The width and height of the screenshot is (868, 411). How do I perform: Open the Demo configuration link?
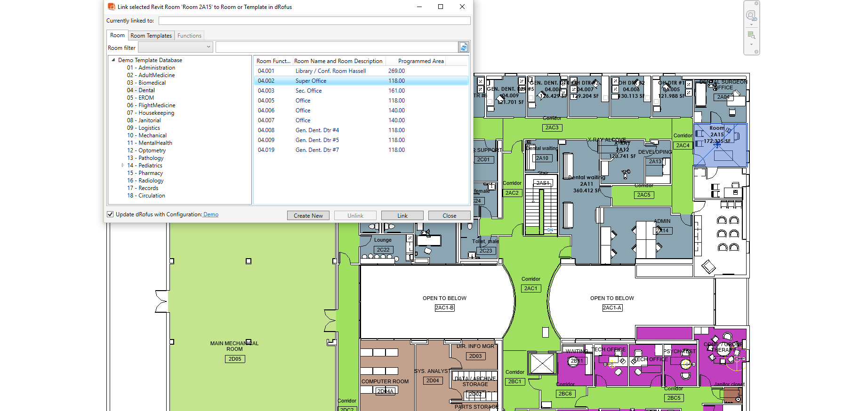point(211,214)
